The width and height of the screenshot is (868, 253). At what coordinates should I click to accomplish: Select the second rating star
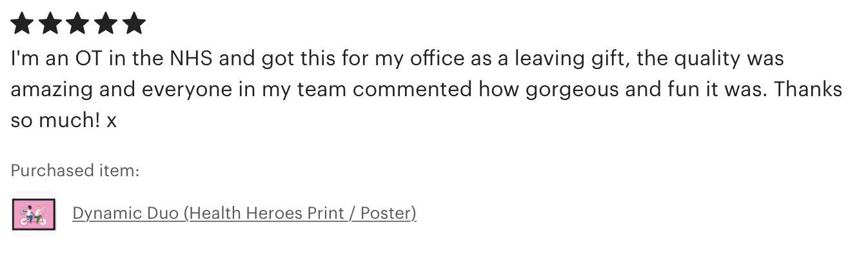(x=50, y=24)
